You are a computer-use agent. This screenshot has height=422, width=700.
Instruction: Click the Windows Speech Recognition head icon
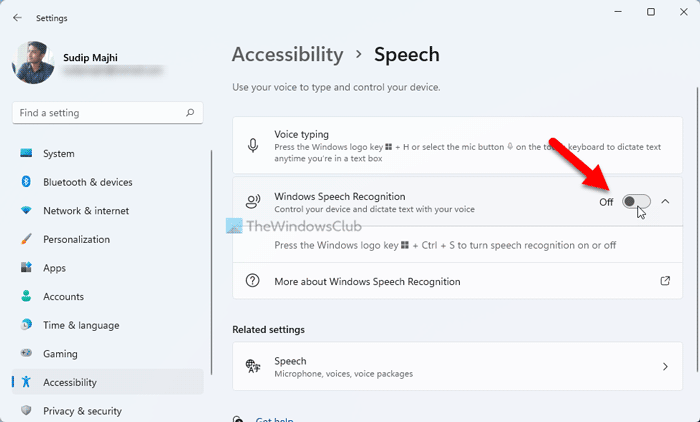click(253, 201)
